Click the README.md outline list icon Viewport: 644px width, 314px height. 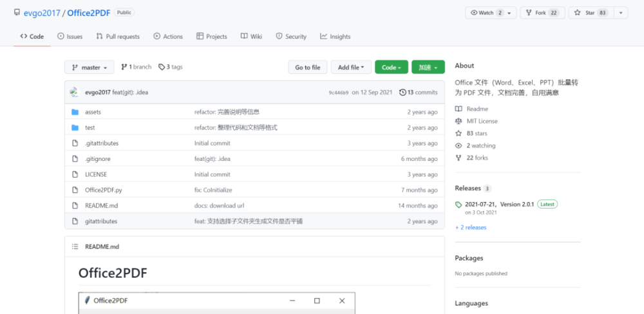(x=75, y=246)
